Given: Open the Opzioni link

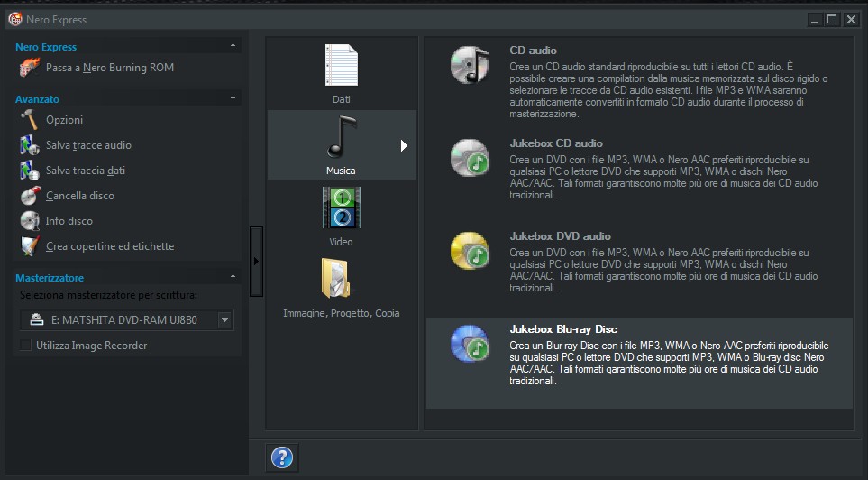Looking at the screenshot, I should click(64, 120).
